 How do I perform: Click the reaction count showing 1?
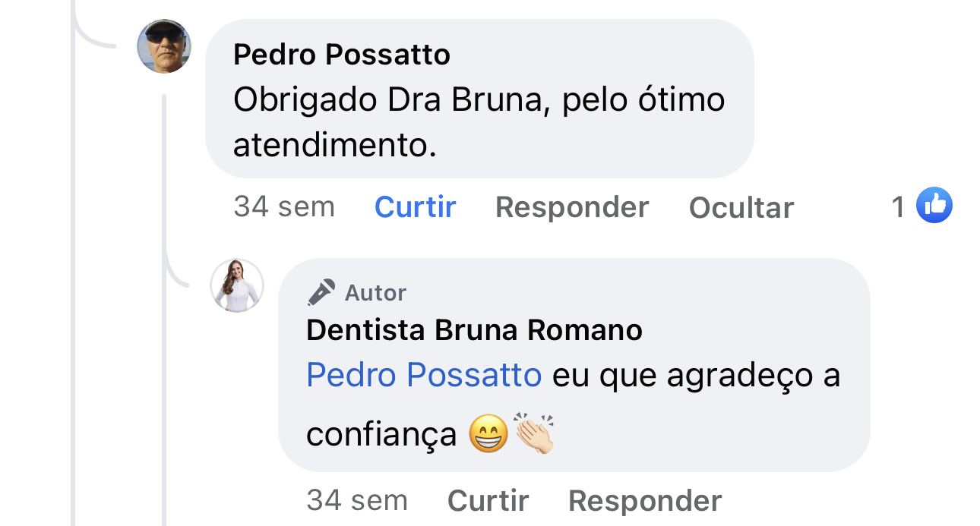[899, 206]
